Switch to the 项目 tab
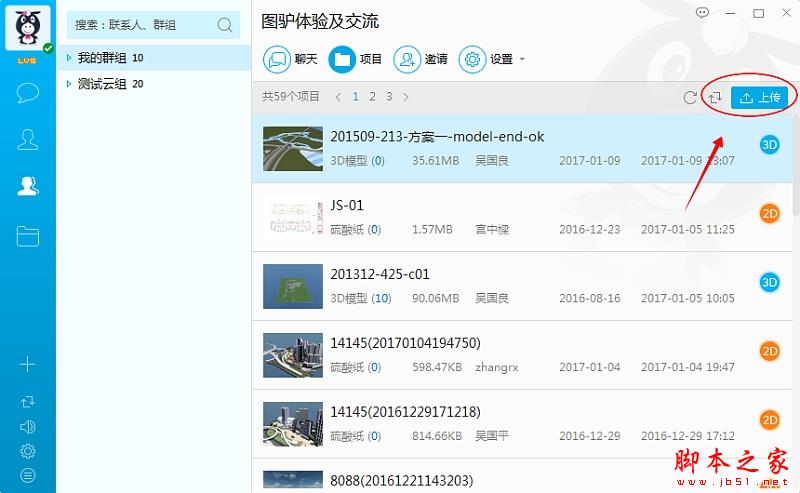The width and height of the screenshot is (800, 493). (356, 59)
